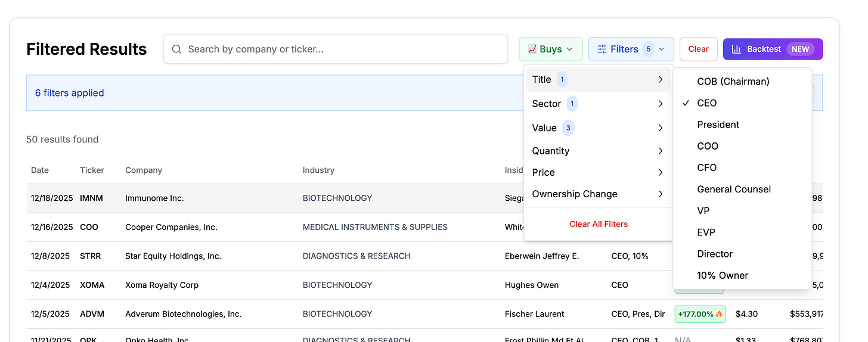Select the President title option
Screen dimensions: 868x342
[x=742, y=125]
